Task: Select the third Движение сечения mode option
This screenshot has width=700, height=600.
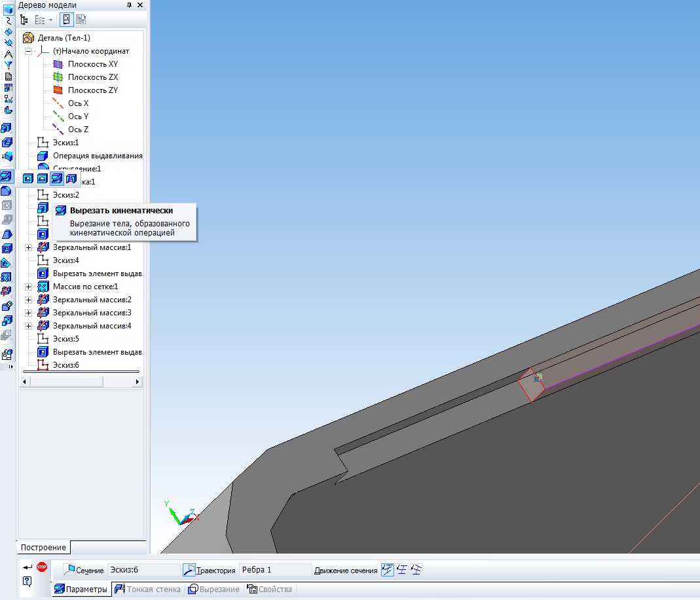Action: 415,570
